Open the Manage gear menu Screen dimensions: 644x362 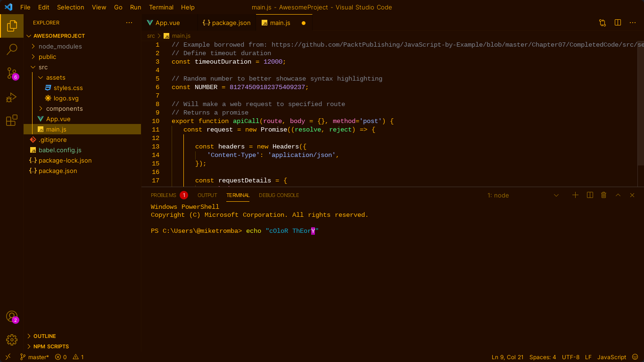pos(12,339)
